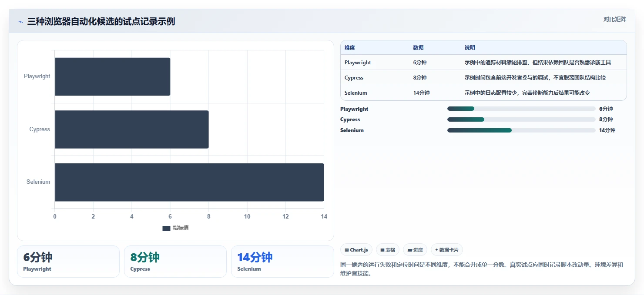The height and width of the screenshot is (295, 644).
Task: Click the 维度 column header
Action: click(x=350, y=48)
